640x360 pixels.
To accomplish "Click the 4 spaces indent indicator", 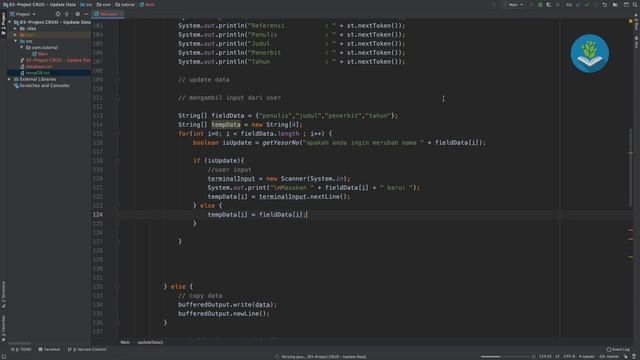I will 587,357.
